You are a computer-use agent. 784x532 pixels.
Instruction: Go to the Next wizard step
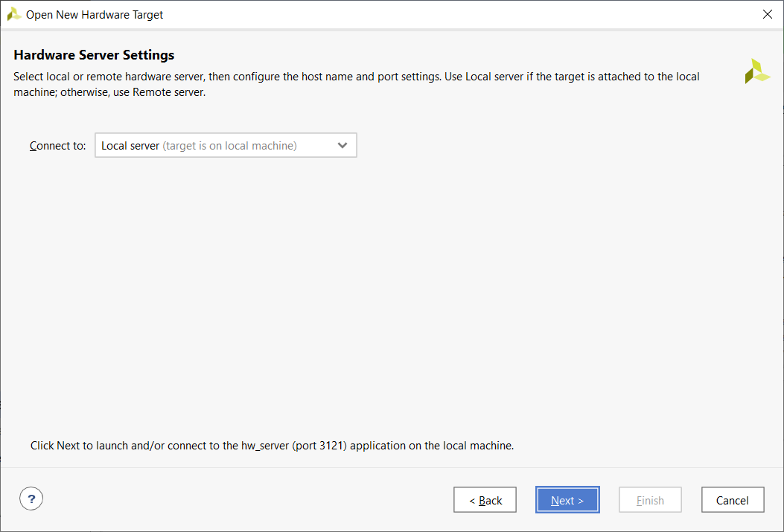click(567, 500)
